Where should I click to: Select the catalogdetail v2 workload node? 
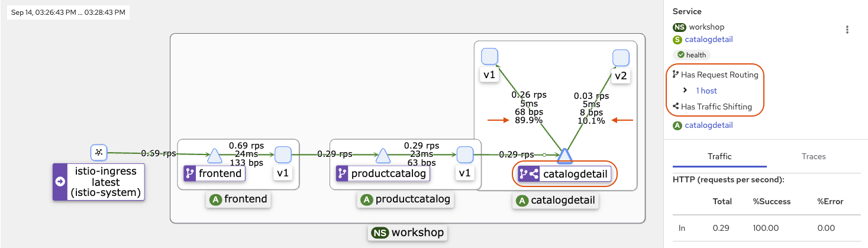(620, 58)
